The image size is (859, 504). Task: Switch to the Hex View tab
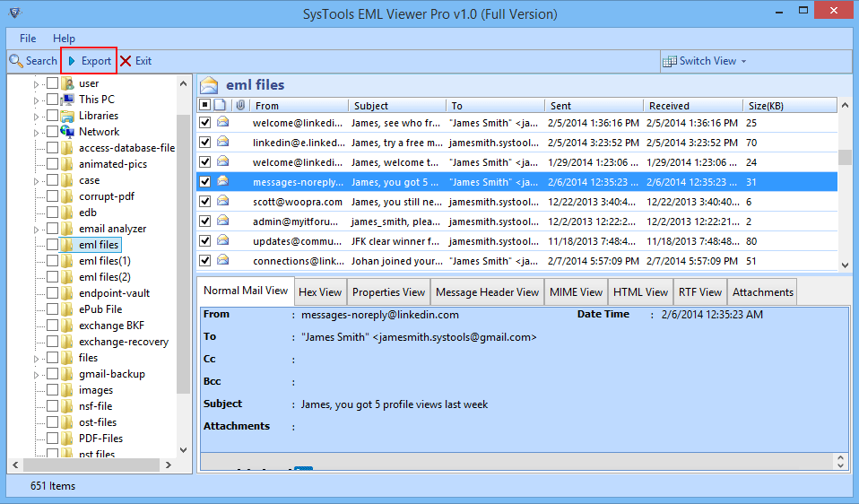click(320, 292)
